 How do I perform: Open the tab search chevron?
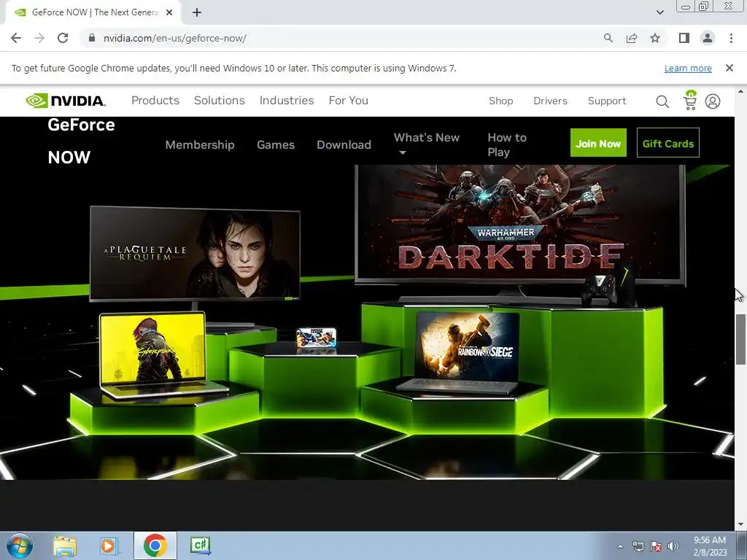(x=659, y=12)
